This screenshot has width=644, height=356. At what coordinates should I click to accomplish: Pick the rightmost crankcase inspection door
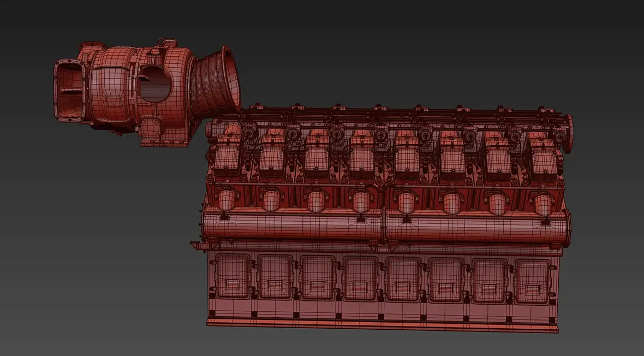point(533,282)
